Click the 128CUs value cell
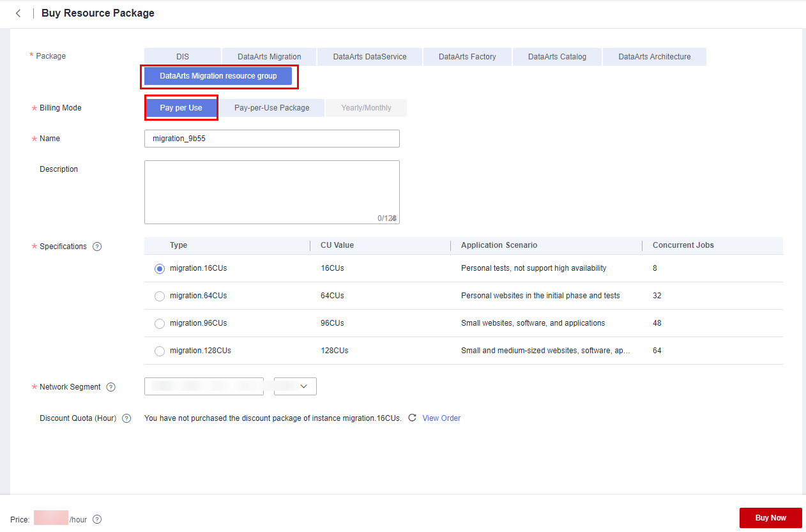806x532 pixels. pos(335,351)
